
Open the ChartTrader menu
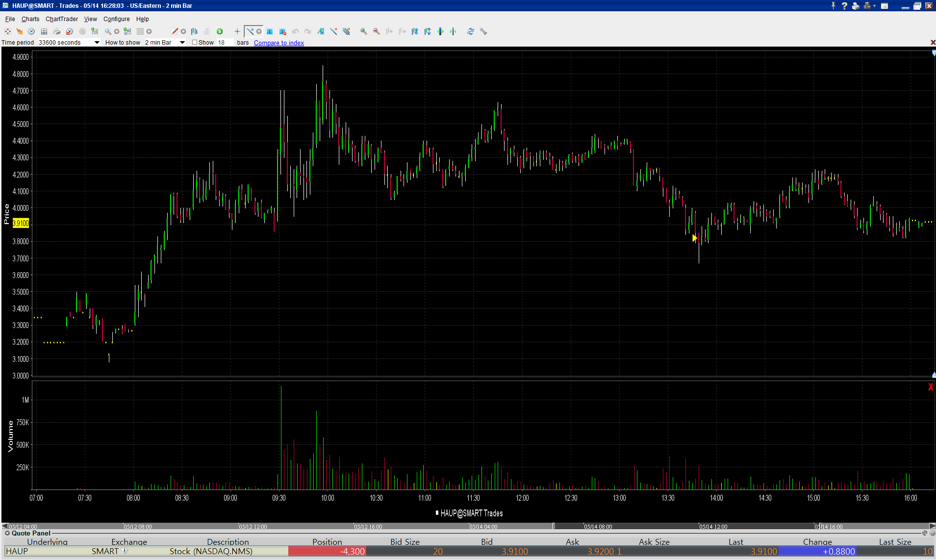click(x=62, y=19)
